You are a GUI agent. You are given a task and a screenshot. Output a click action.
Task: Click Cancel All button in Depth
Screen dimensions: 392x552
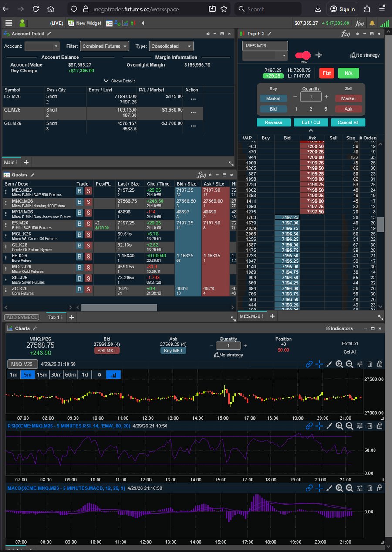tap(348, 122)
